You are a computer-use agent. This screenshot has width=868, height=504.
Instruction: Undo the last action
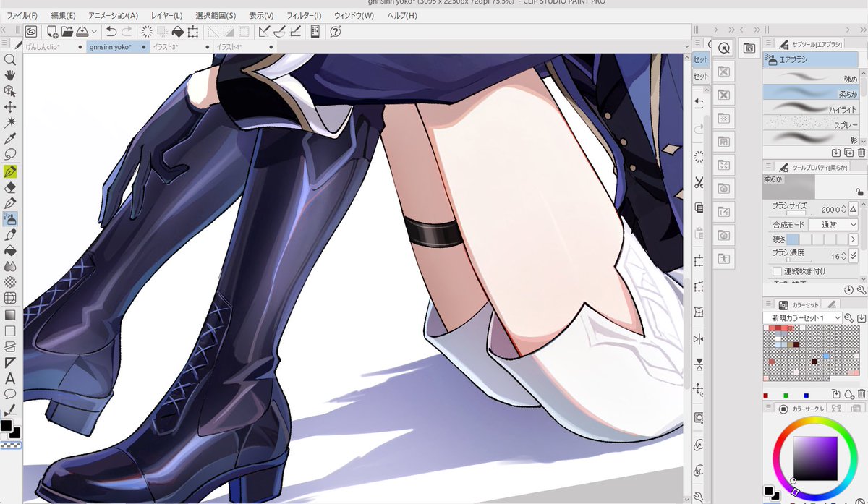(111, 31)
